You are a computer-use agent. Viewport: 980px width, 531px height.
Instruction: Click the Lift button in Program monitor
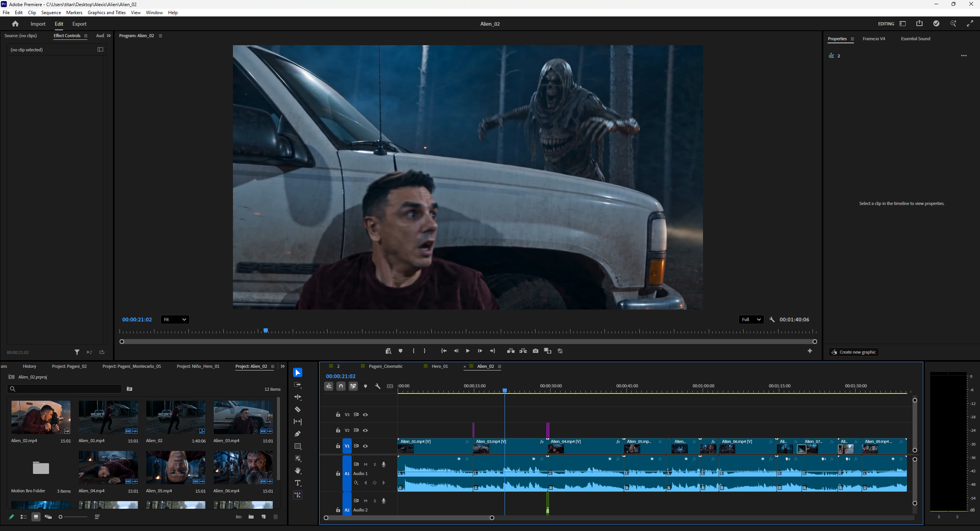511,351
